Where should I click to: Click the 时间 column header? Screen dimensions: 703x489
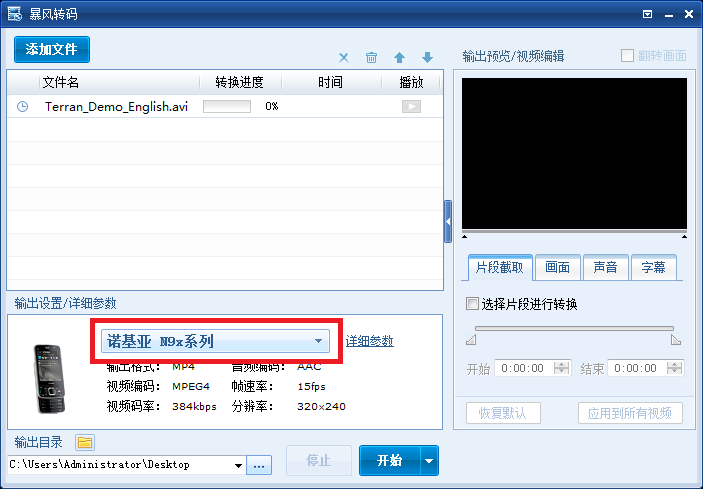(330, 82)
